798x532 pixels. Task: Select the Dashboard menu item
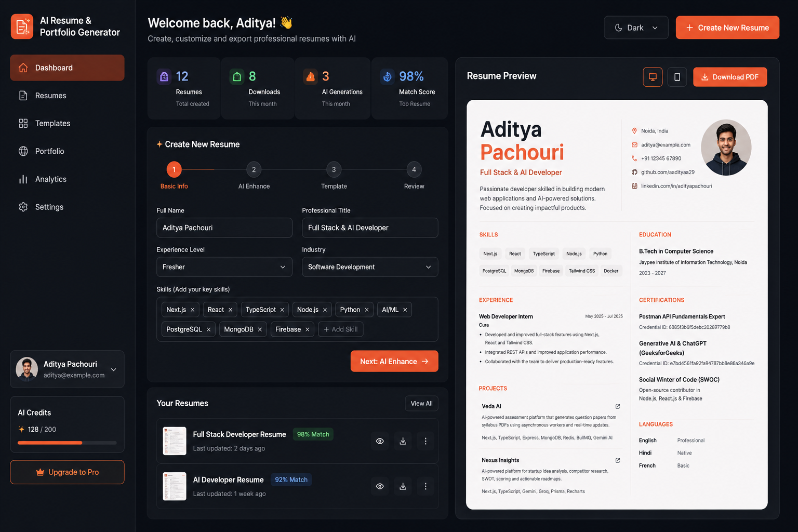click(x=67, y=68)
